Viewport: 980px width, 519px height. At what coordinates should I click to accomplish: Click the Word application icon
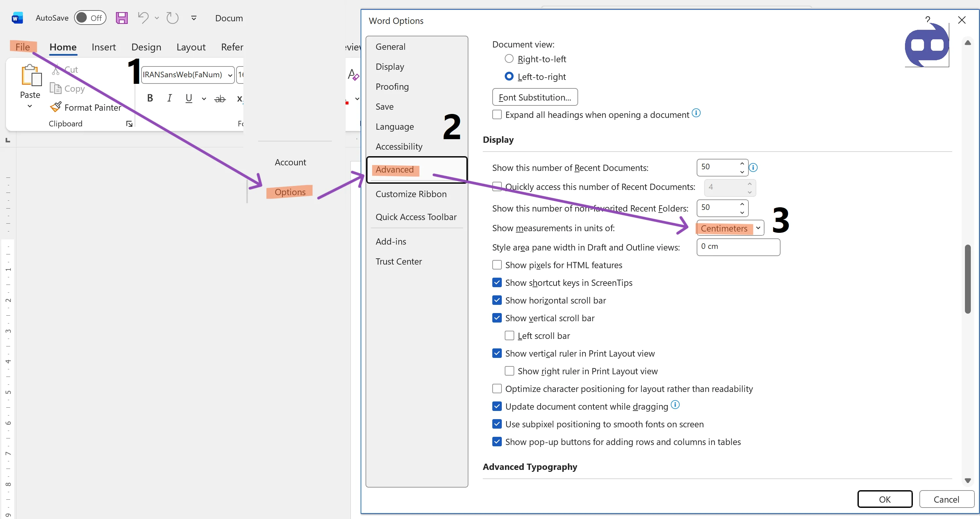[x=17, y=18]
